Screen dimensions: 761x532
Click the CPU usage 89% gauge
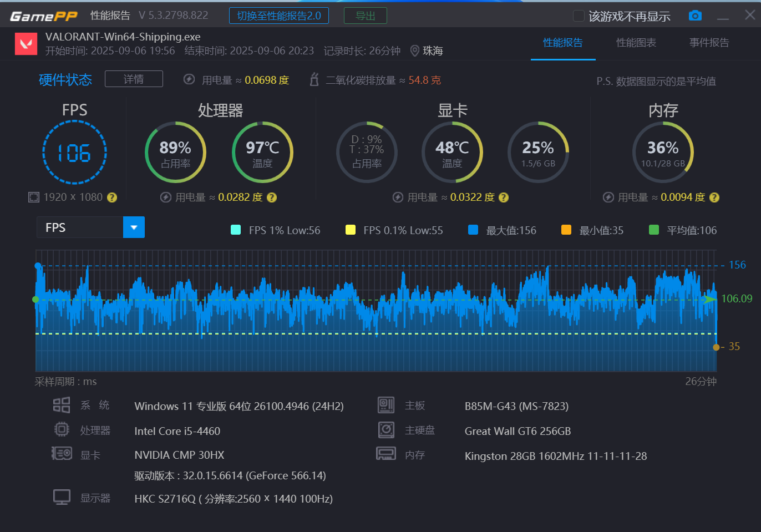175,153
